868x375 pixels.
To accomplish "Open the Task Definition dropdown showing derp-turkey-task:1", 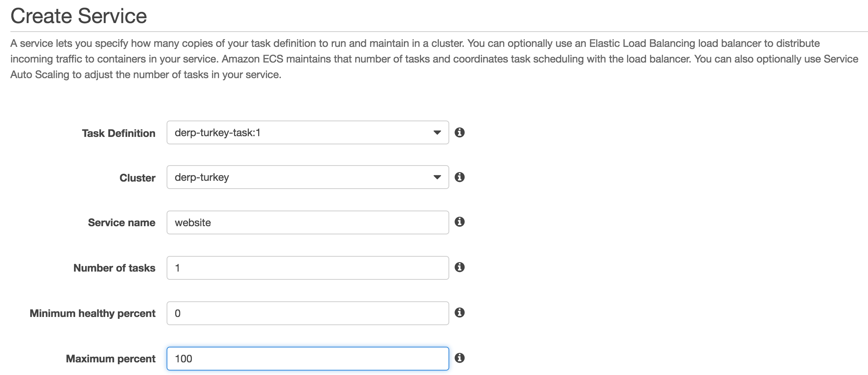I will click(308, 132).
